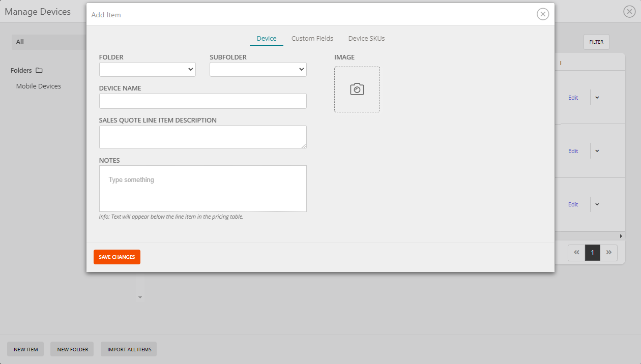The width and height of the screenshot is (641, 364).
Task: Close the Add Item dialog
Action: (543, 14)
